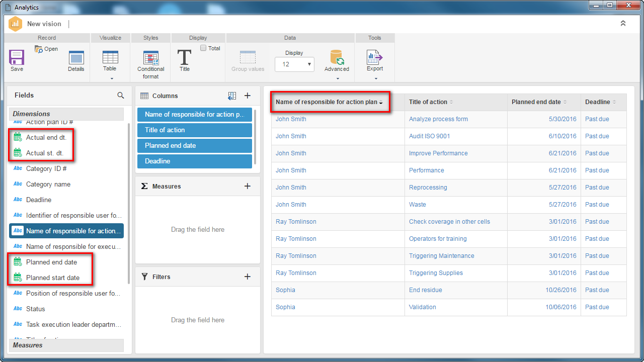Open the Display count dropdown showing 12

pos(294,64)
